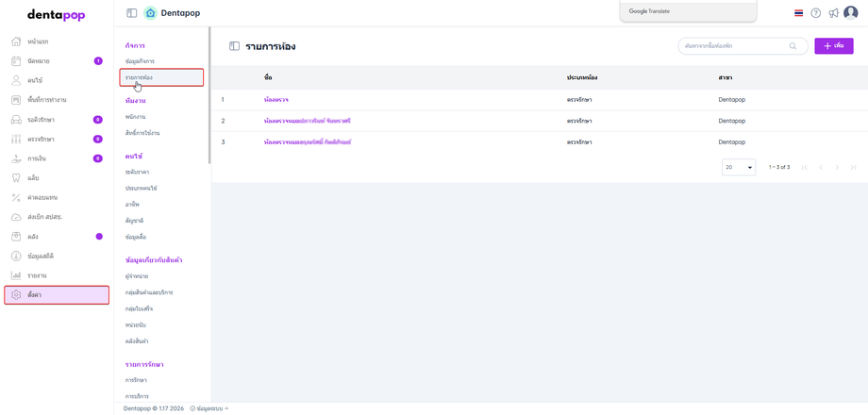Click the settings submenu scrollbar
The image size is (868, 415).
209,94
